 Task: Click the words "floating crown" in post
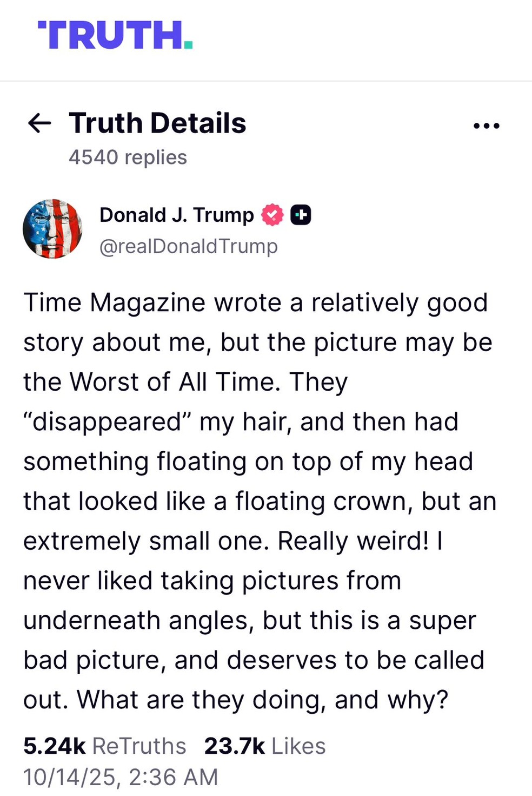point(323,502)
